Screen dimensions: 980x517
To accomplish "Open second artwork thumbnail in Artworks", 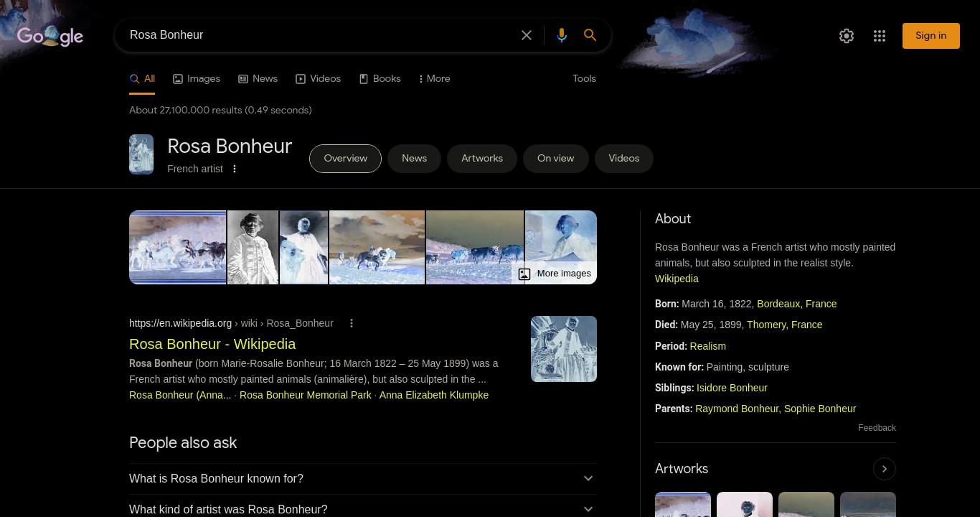I will [745, 504].
